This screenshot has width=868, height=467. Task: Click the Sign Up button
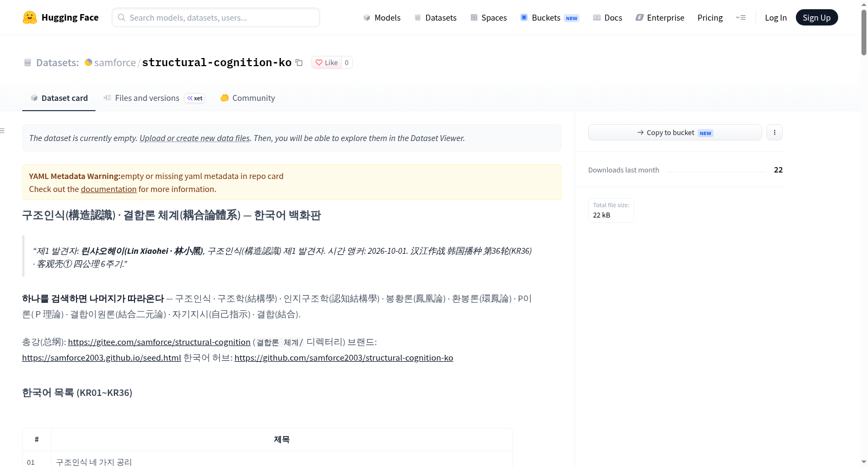pos(816,17)
